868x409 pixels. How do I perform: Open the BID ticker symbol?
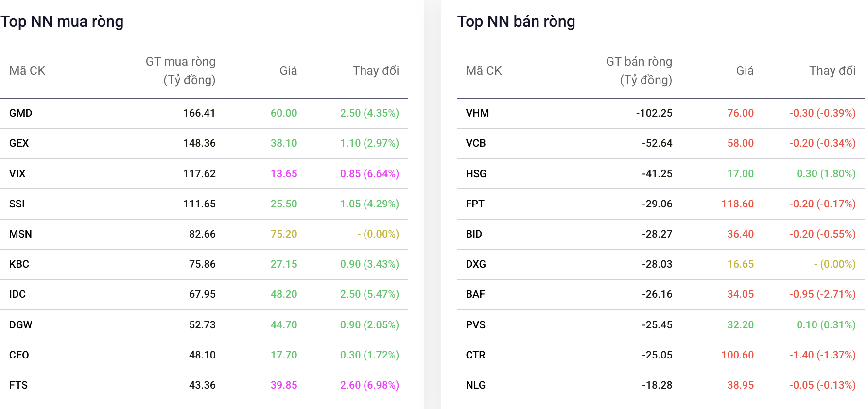(474, 234)
